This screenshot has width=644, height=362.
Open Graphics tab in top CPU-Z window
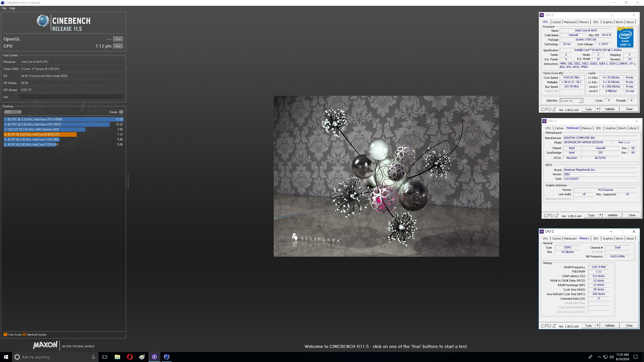point(608,22)
